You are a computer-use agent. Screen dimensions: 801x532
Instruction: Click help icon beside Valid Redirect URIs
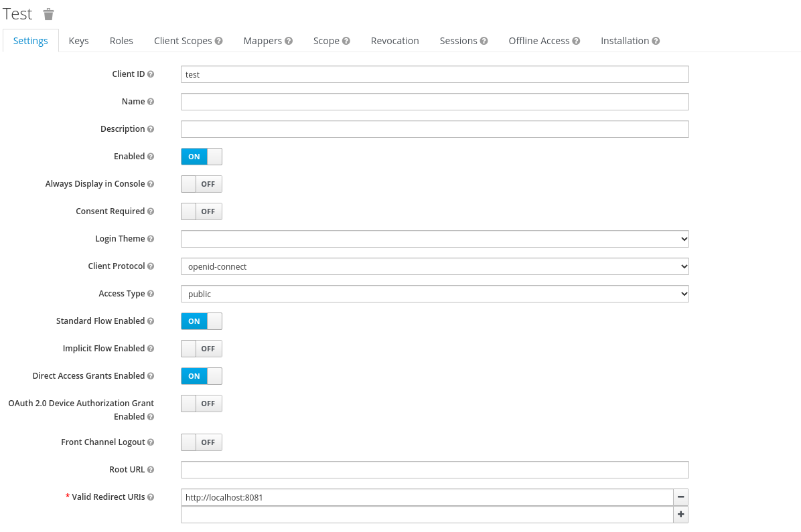(x=151, y=497)
